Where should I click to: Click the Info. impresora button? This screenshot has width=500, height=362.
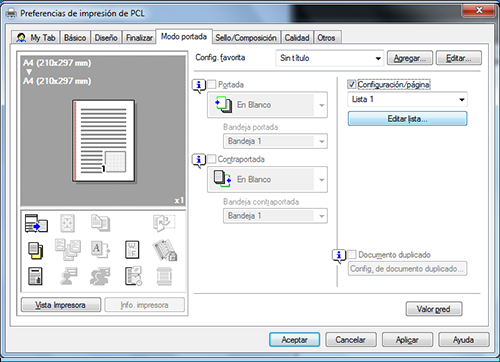[145, 305]
